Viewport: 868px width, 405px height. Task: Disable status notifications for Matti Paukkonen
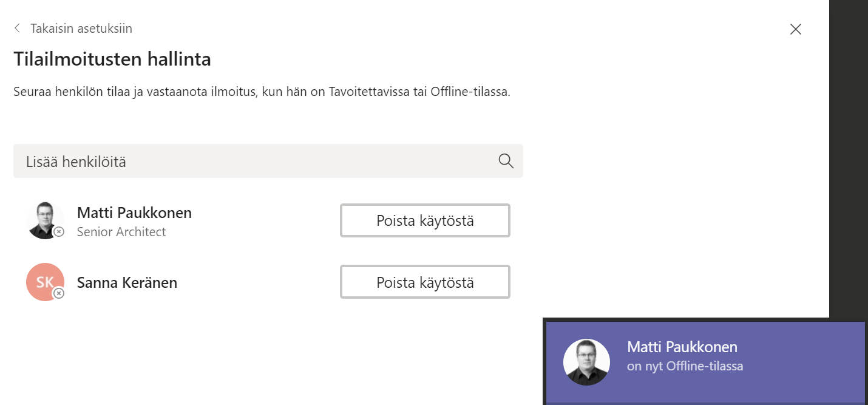click(x=425, y=220)
